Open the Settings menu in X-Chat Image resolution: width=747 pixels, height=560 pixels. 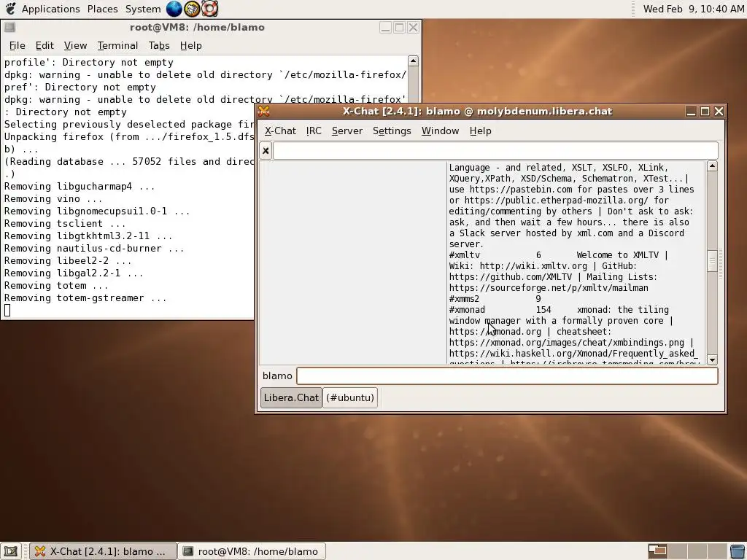[x=392, y=131]
